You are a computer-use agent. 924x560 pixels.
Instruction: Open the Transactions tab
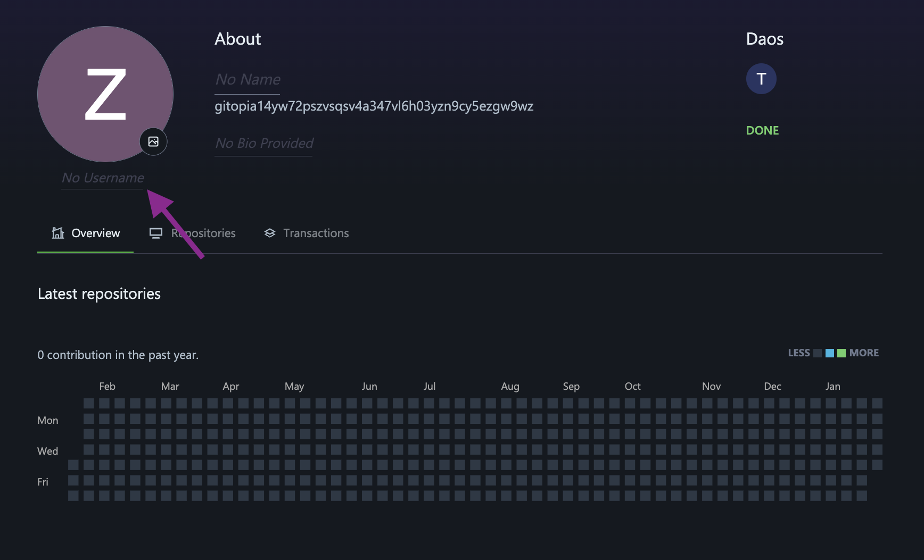[307, 233]
